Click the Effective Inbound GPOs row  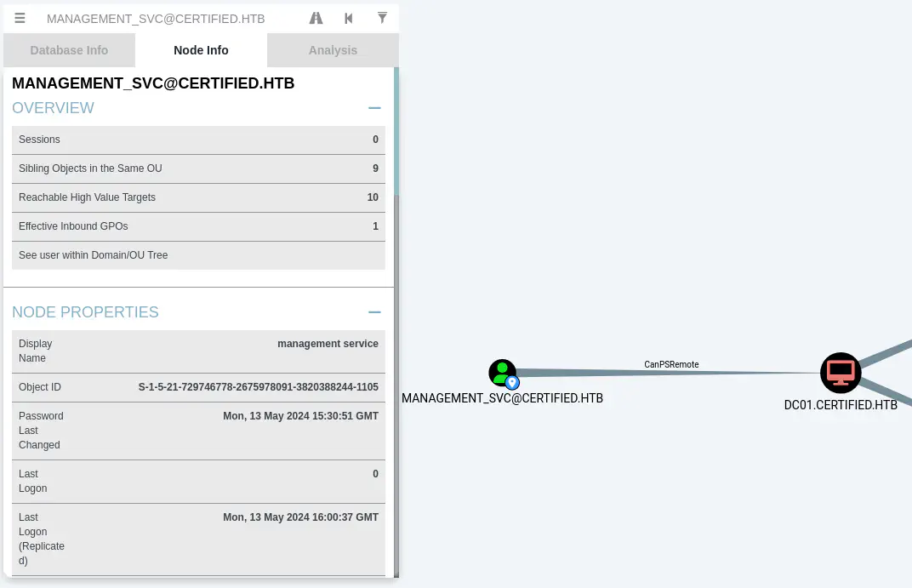[x=198, y=226]
